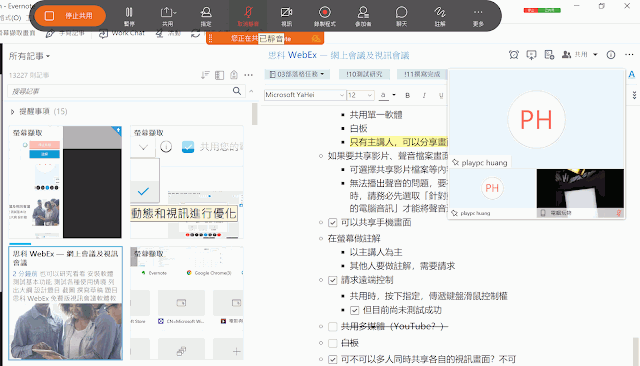Select the Cisco WebEx note card

pyautogui.click(x=65, y=303)
